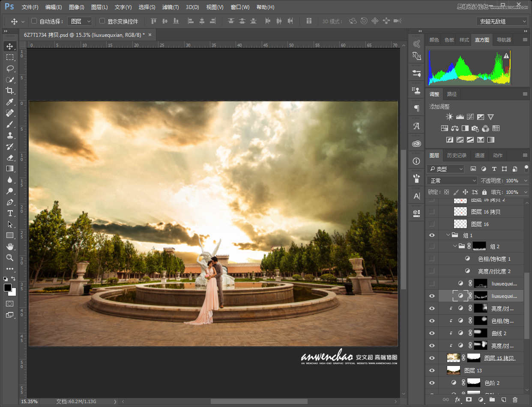This screenshot has width=532, height=407.
Task: Open the 文件(F) menu
Action: click(x=30, y=7)
